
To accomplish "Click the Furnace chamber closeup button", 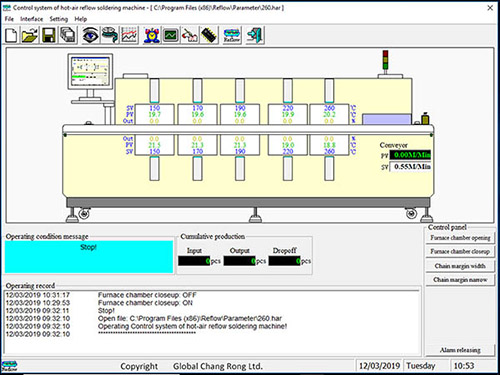I will pyautogui.click(x=460, y=252).
